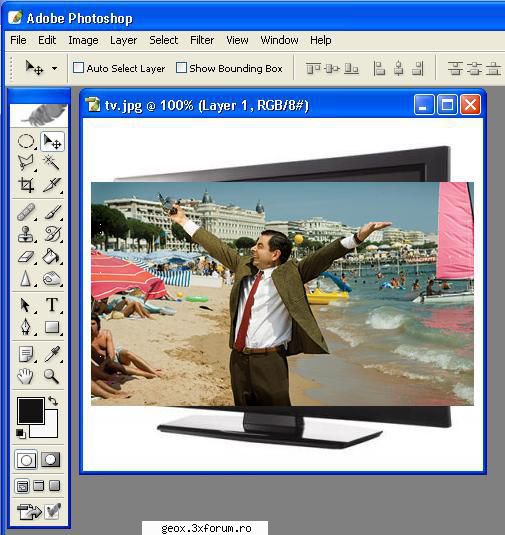Select the Sponge tool
The width and height of the screenshot is (505, 535).
point(52,278)
